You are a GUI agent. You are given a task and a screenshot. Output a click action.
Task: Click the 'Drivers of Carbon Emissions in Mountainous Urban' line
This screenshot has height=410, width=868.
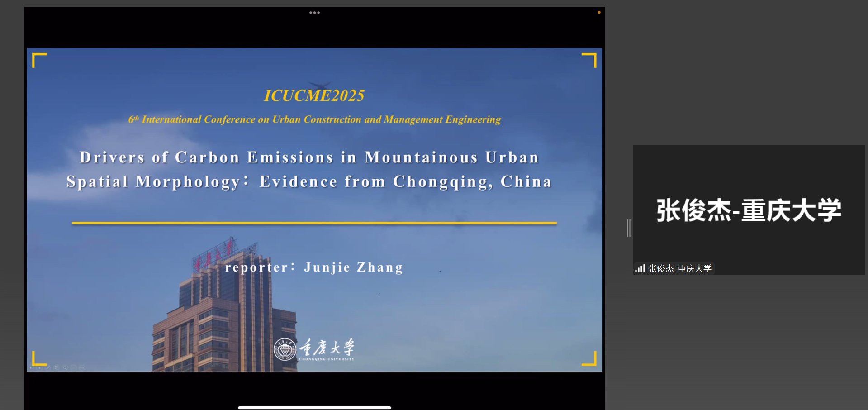[x=309, y=157]
